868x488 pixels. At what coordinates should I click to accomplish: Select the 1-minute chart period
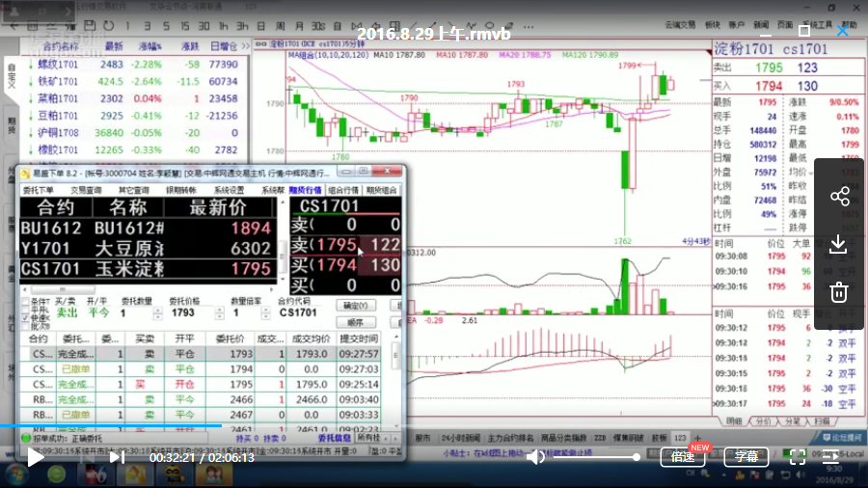[x=127, y=26]
